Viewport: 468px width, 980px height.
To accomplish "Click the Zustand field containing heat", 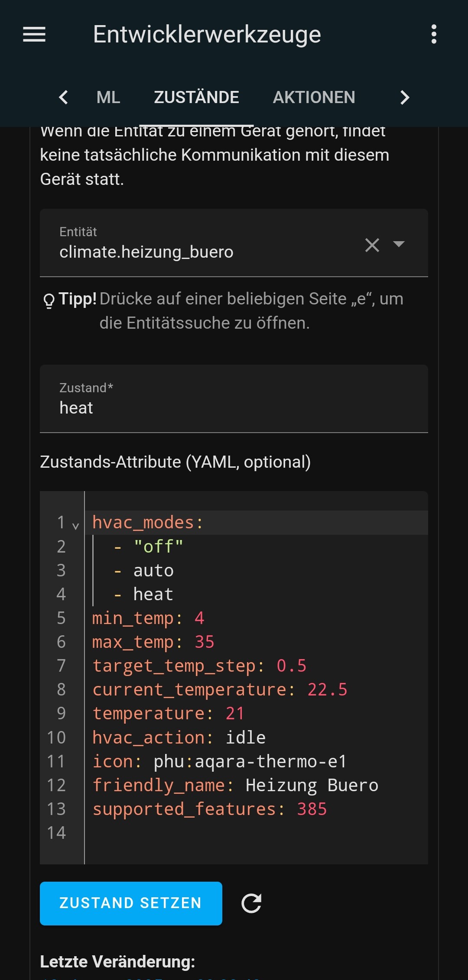I will coord(234,398).
